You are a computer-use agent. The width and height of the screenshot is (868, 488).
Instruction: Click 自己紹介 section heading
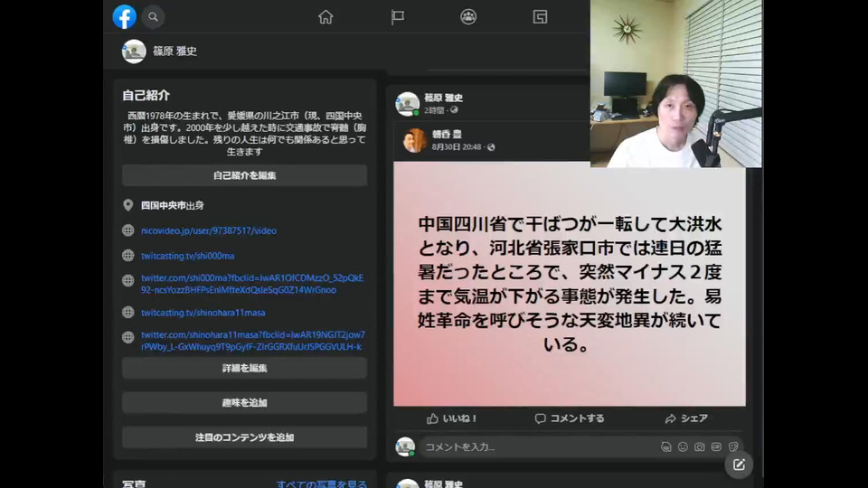click(x=146, y=95)
